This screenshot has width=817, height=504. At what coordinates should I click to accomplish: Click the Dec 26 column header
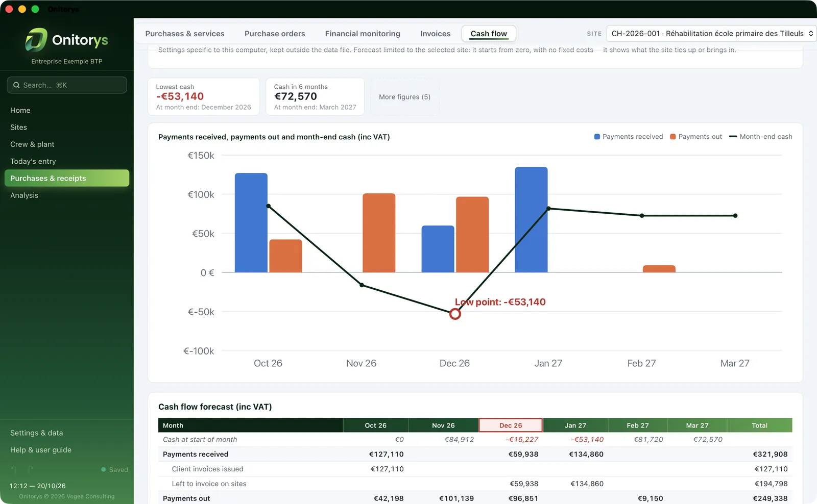[511, 425]
